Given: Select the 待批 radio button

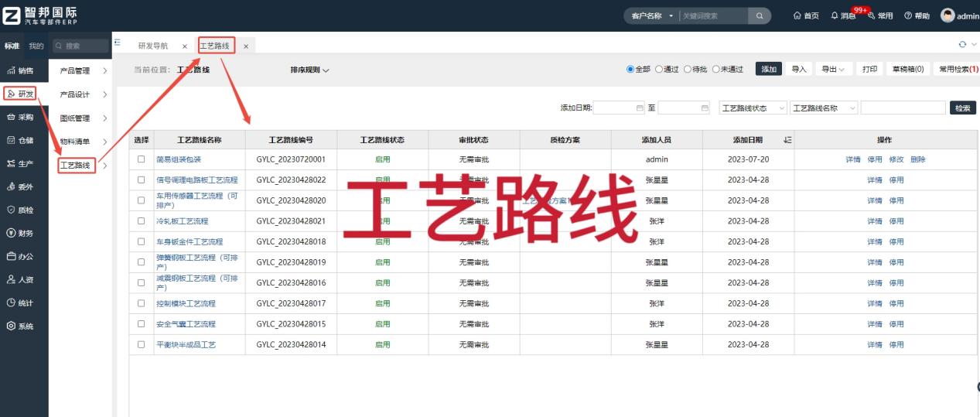Looking at the screenshot, I should tap(688, 69).
